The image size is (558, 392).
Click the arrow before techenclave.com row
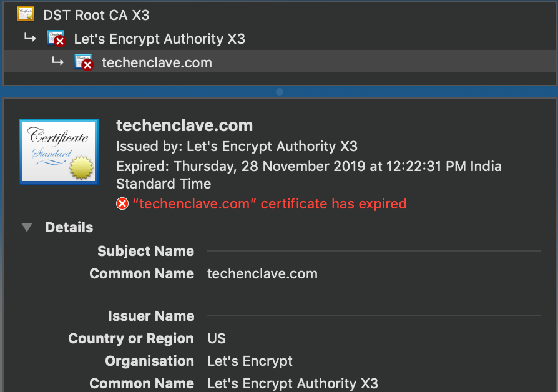(x=57, y=61)
